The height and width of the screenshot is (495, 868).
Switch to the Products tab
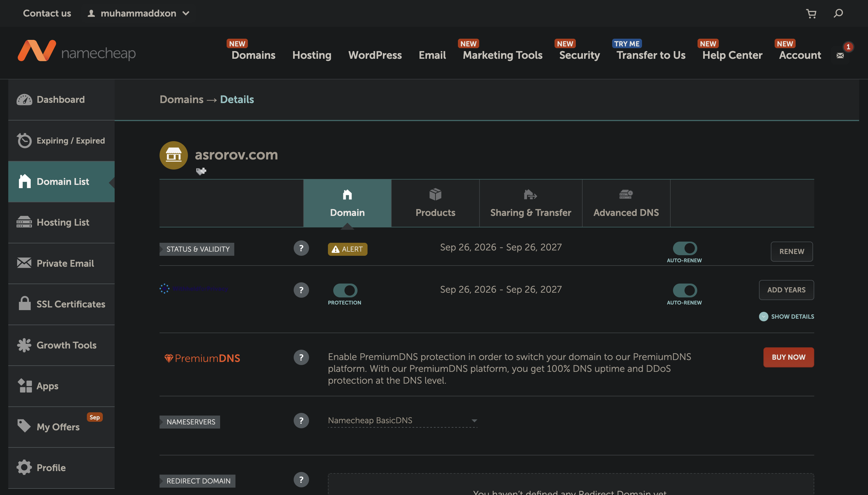(435, 203)
